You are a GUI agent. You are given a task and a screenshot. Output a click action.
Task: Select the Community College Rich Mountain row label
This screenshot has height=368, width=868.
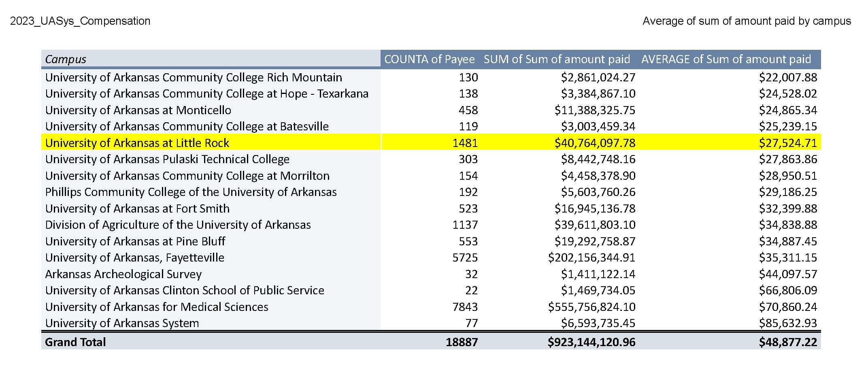point(194,77)
